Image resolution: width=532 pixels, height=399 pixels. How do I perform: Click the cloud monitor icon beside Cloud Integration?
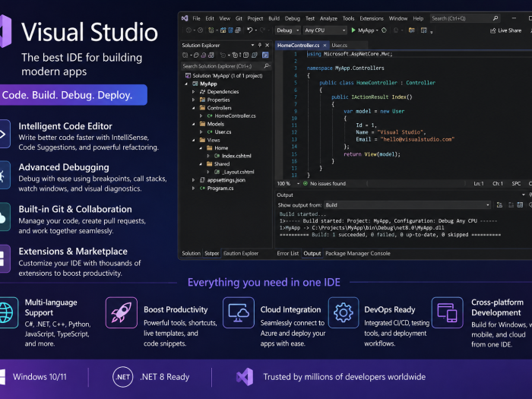point(239,312)
